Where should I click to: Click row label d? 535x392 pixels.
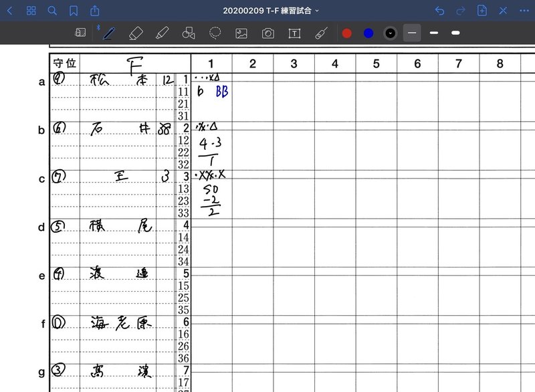click(41, 227)
